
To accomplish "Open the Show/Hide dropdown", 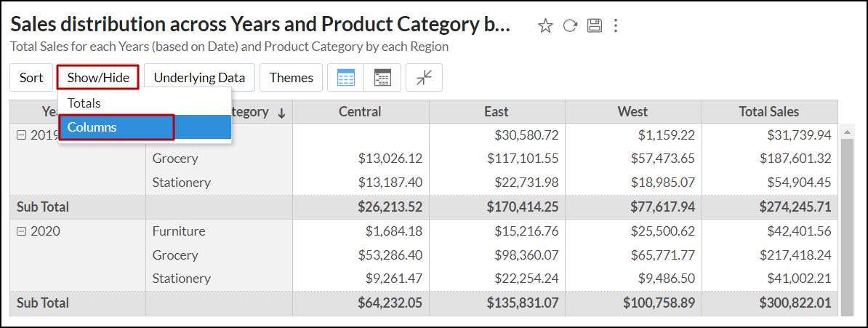I will coord(97,78).
